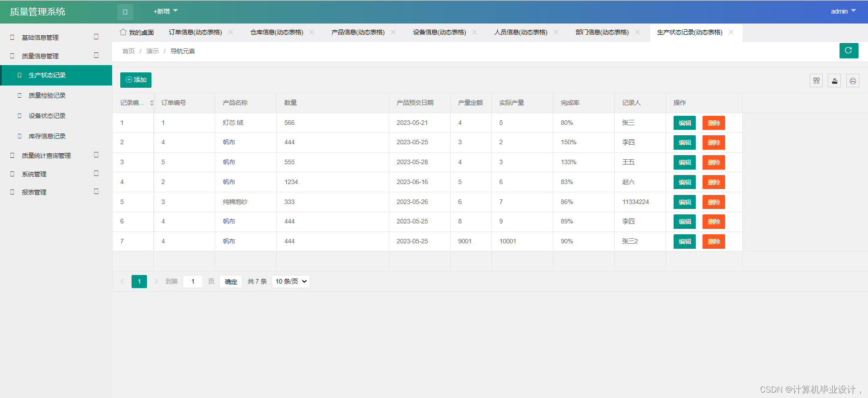Open the admin user dropdown
The width and height of the screenshot is (868, 398).
(843, 11)
